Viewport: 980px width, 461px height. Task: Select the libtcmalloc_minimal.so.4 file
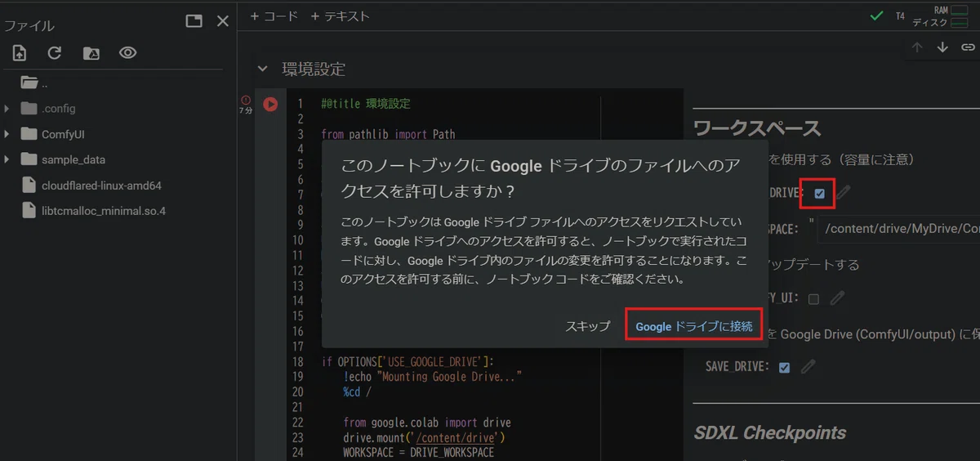pos(104,211)
